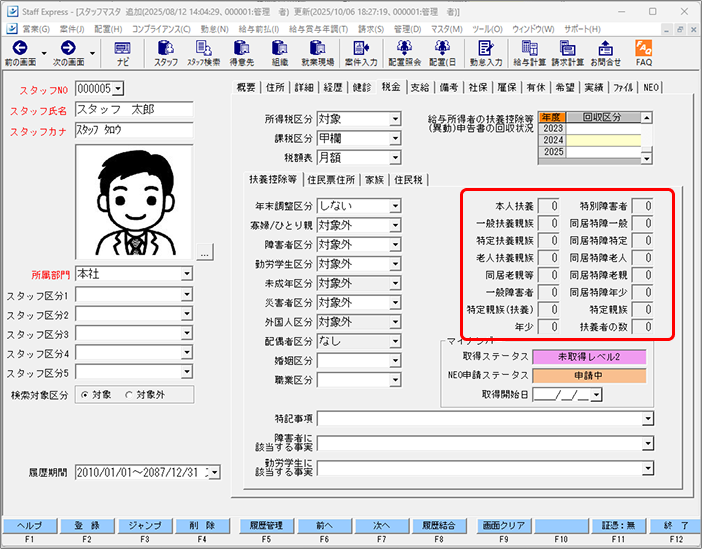Image resolution: width=702 pixels, height=549 pixels.
Task: Expand the 年末調整区分 dropdown
Action: 395,206
